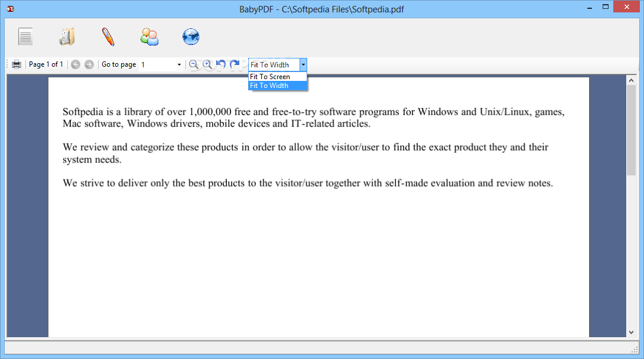Rotate page clockwise with right curved arrow

click(x=235, y=64)
